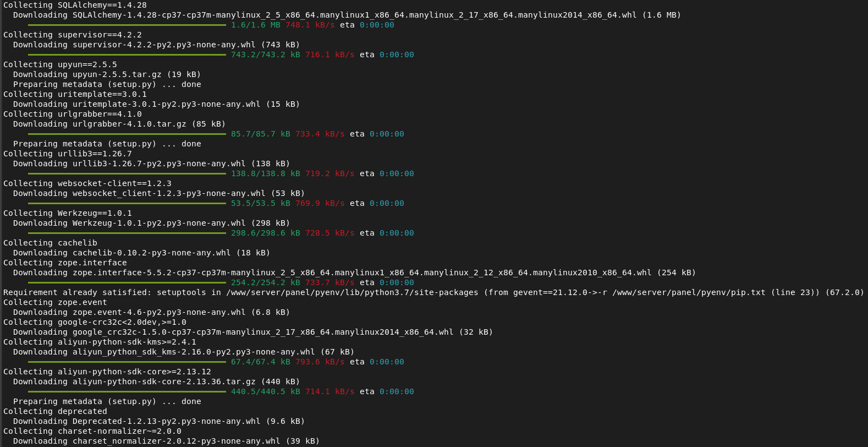
Task: Click 'Collecting deprecated' line
Action: coord(55,411)
